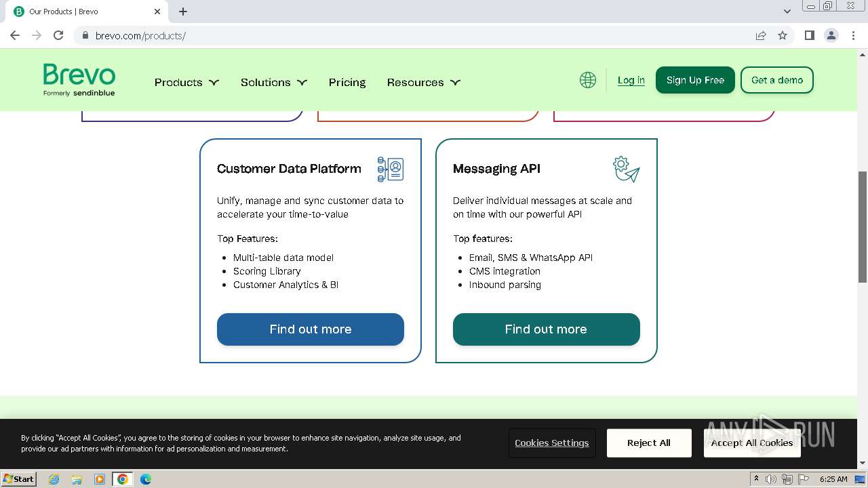Click the Customer Data Platform heading
The image size is (868, 488).
[289, 169]
